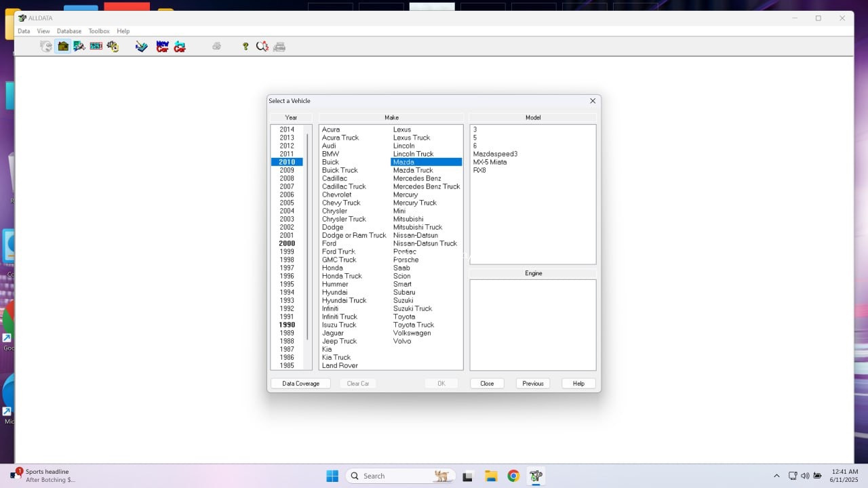Select year 2014
This screenshot has height=488, width=868.
click(287, 129)
